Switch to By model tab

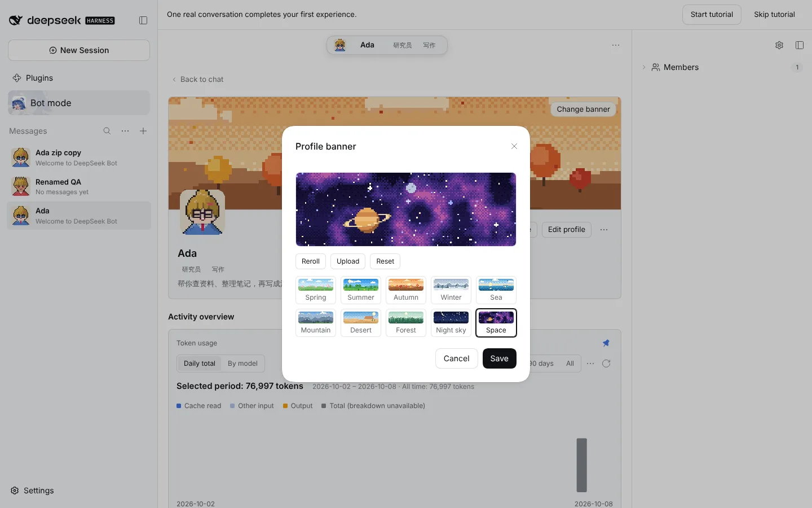pos(242,364)
